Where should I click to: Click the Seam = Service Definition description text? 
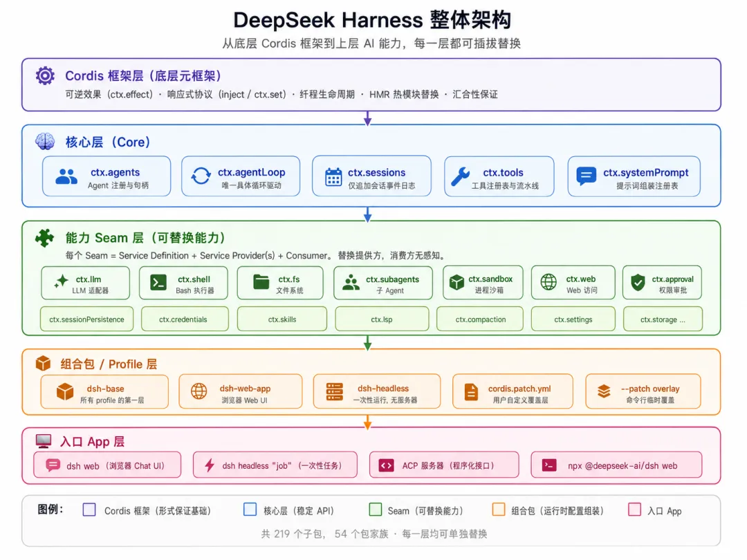tap(257, 256)
